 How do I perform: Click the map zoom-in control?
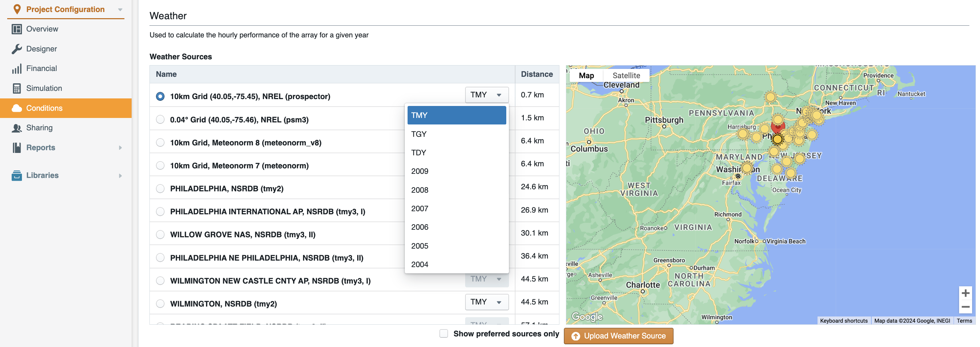tap(965, 292)
